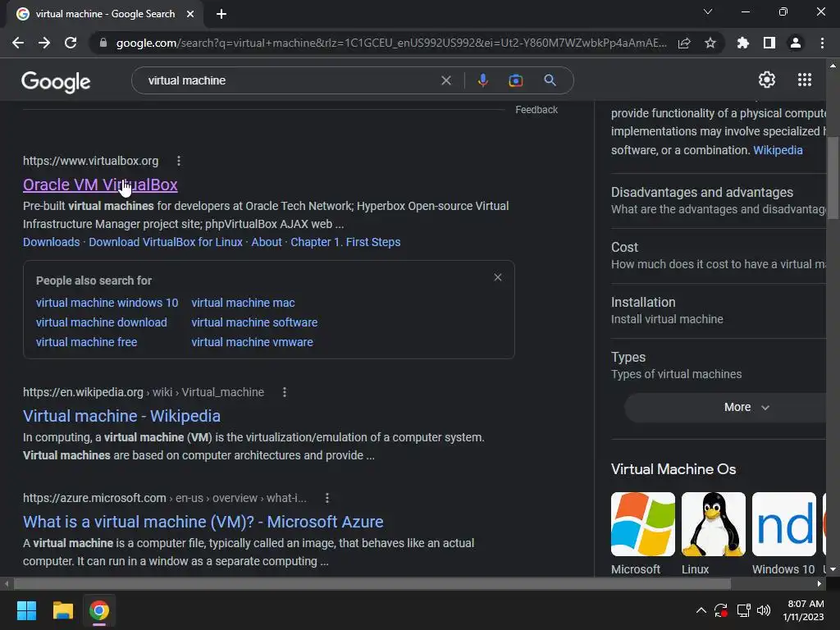The width and height of the screenshot is (840, 630).
Task: Search virtual machine free
Action: coord(86,342)
